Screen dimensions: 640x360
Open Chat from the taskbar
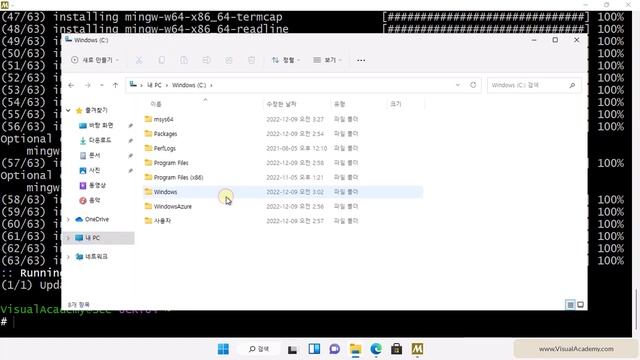coord(335,349)
